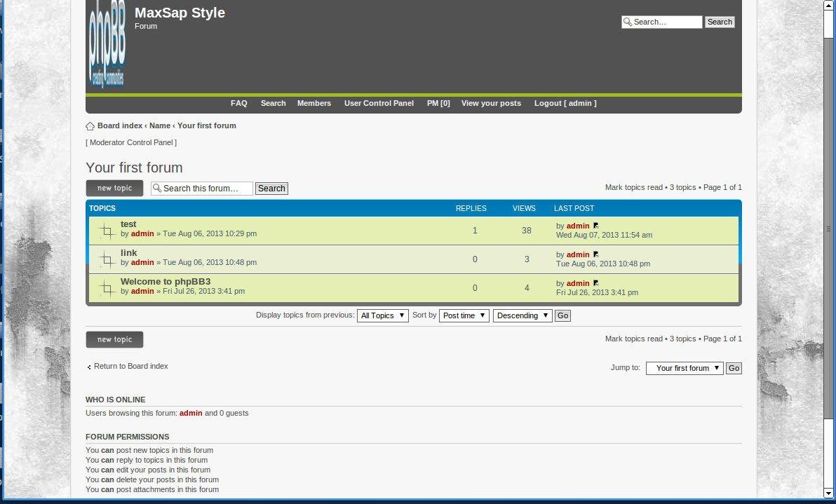The image size is (836, 504).
Task: Open the FAQ menu item
Action: (x=238, y=103)
